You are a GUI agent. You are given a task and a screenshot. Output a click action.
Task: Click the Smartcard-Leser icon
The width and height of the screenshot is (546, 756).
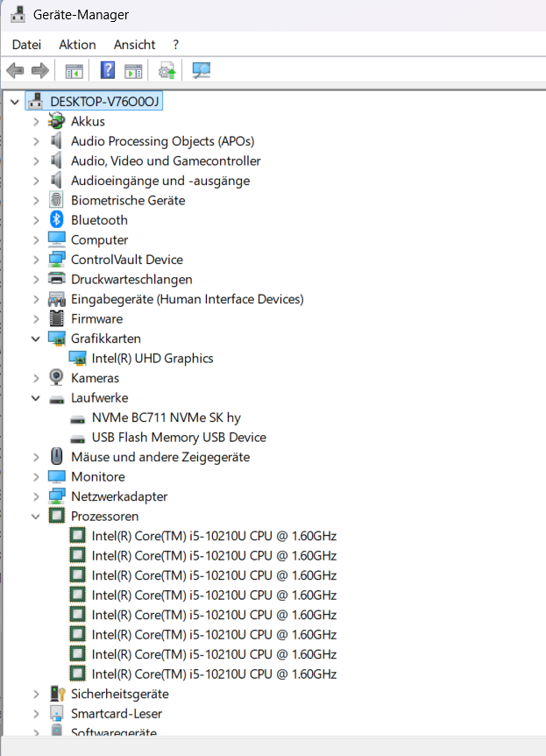(x=56, y=714)
